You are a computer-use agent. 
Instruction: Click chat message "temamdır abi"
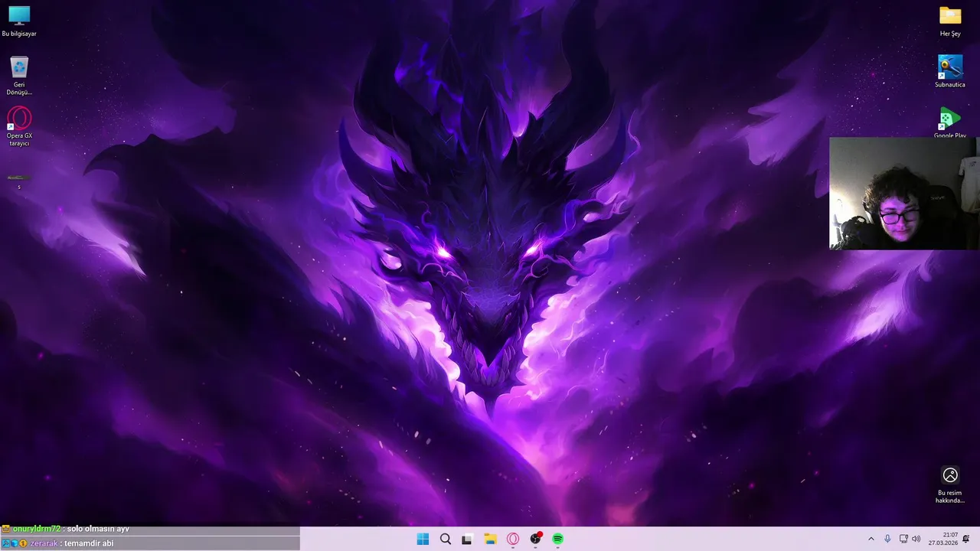[89, 543]
